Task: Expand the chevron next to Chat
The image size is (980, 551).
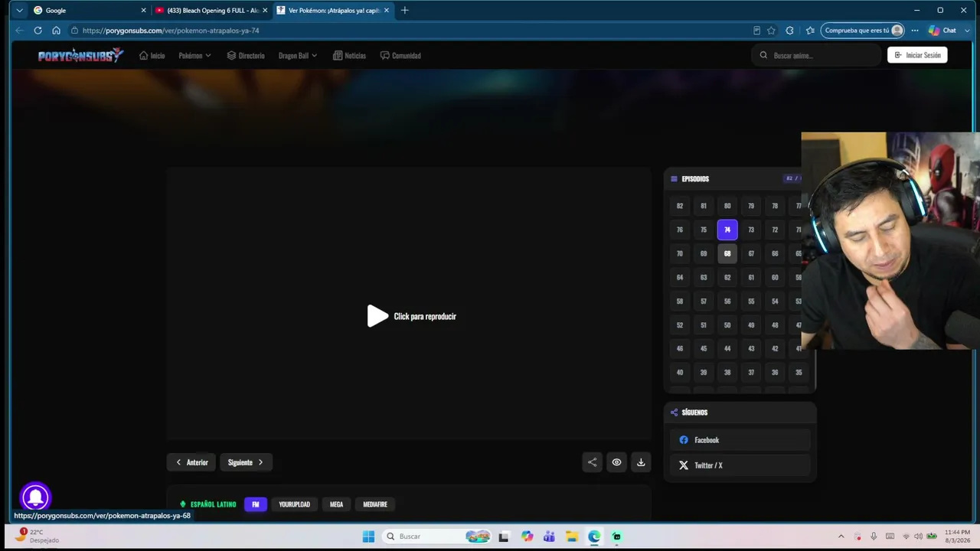Action: (967, 31)
